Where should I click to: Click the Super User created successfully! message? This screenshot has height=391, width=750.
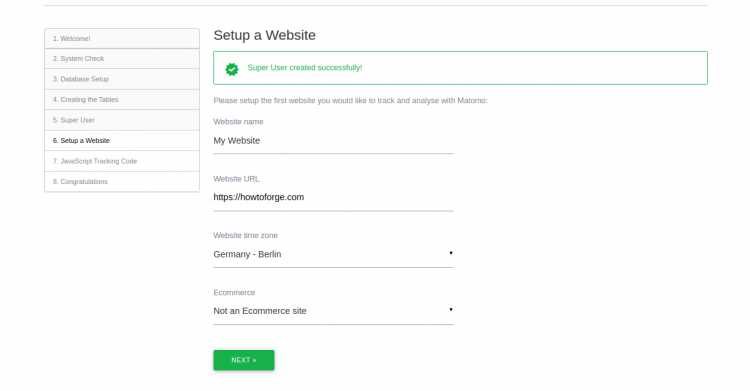pyautogui.click(x=305, y=67)
